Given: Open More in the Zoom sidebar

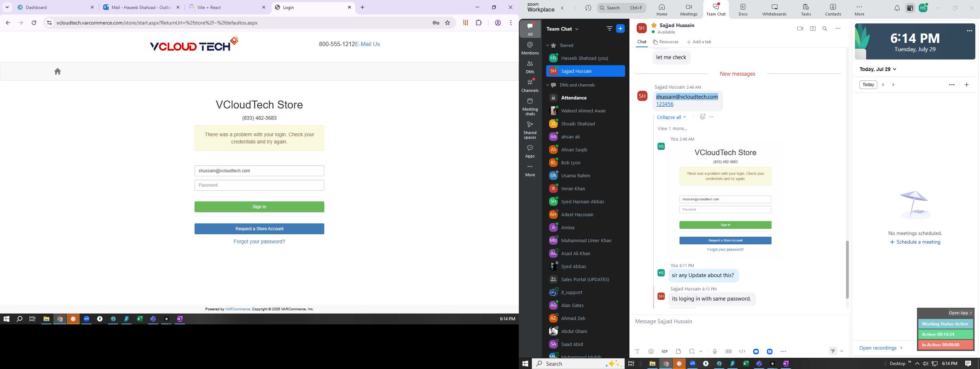Looking at the screenshot, I should [x=530, y=170].
